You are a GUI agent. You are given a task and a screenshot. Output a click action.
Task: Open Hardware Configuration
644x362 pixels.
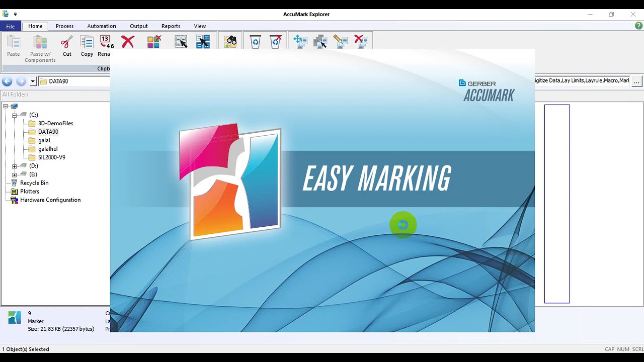tap(50, 200)
